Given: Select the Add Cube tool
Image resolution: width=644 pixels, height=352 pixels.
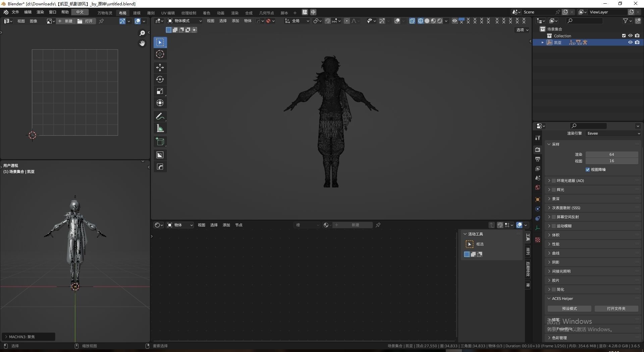Looking at the screenshot, I should click(160, 141).
